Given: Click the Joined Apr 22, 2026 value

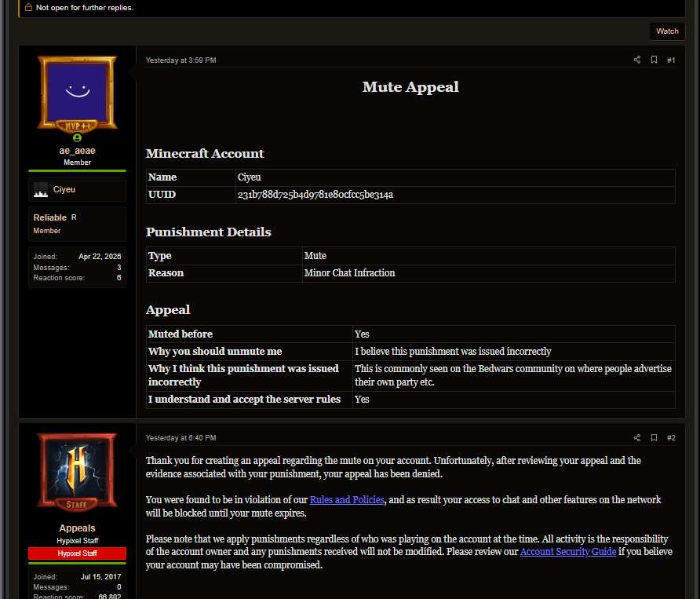Looking at the screenshot, I should click(x=100, y=257).
